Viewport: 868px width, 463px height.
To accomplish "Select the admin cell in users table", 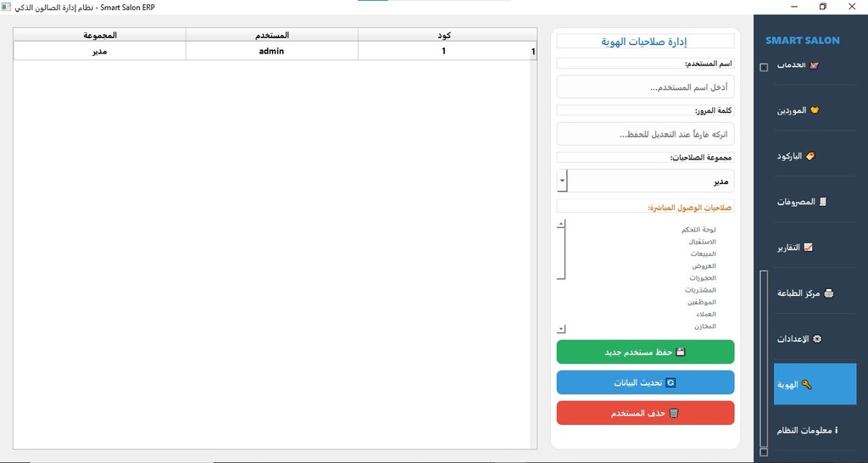I will (x=272, y=51).
